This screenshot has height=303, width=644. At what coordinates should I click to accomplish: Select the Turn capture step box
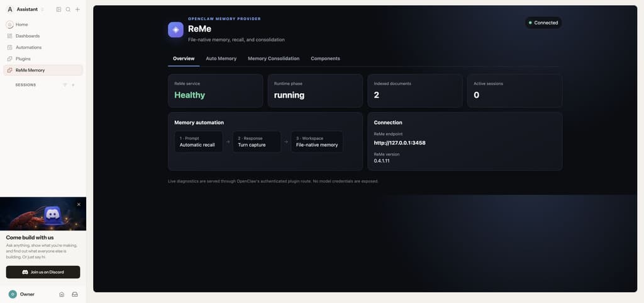pyautogui.click(x=257, y=142)
